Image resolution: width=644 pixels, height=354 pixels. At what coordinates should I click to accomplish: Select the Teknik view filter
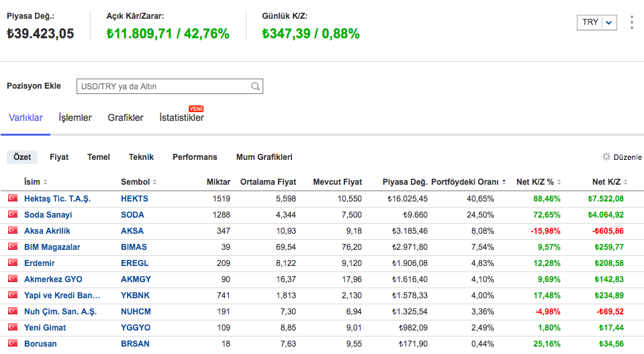click(141, 157)
